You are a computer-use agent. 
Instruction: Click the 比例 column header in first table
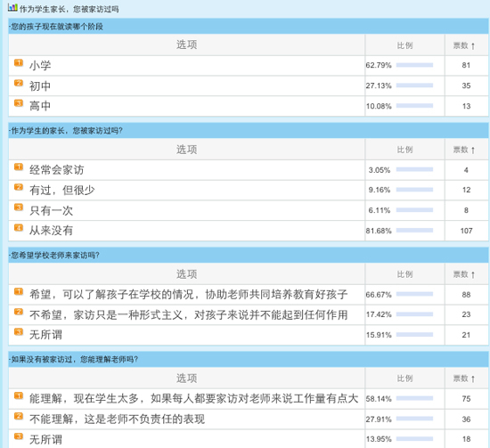405,45
